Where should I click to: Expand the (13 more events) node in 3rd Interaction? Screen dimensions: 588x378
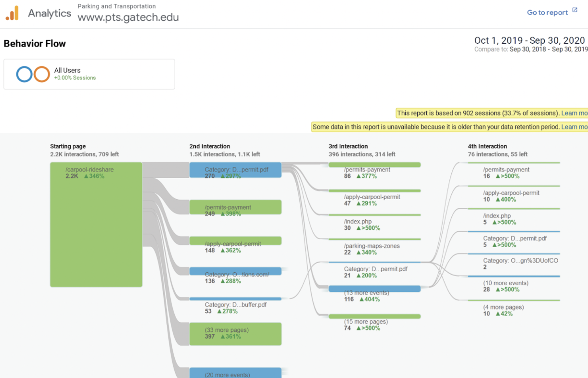375,289
